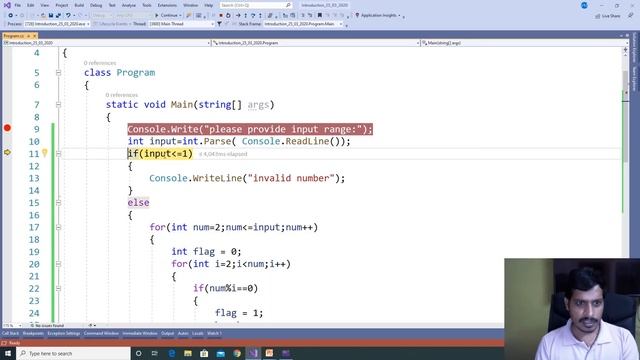Open Microsoft Store from taskbar

point(204,353)
